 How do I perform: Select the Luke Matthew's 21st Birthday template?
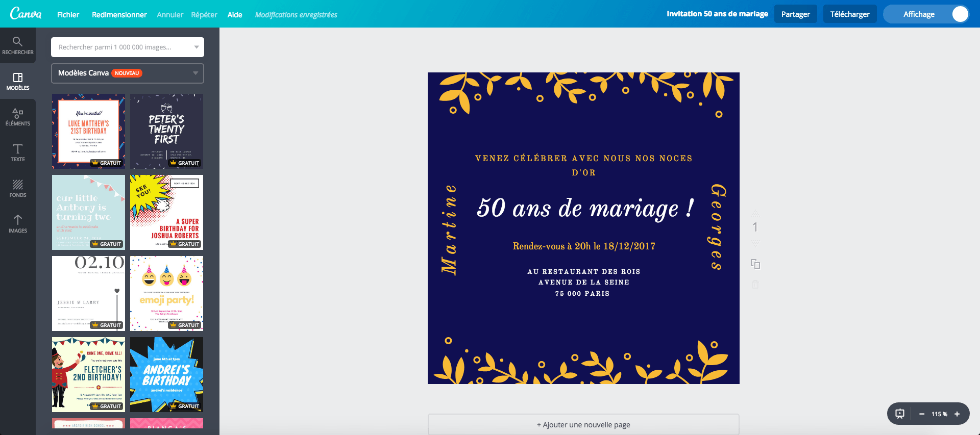88,131
